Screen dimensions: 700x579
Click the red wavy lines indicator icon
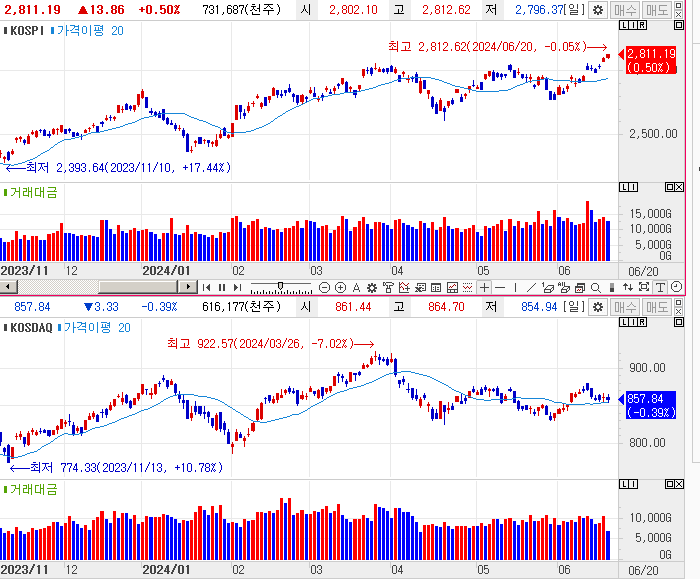pyautogui.click(x=468, y=287)
